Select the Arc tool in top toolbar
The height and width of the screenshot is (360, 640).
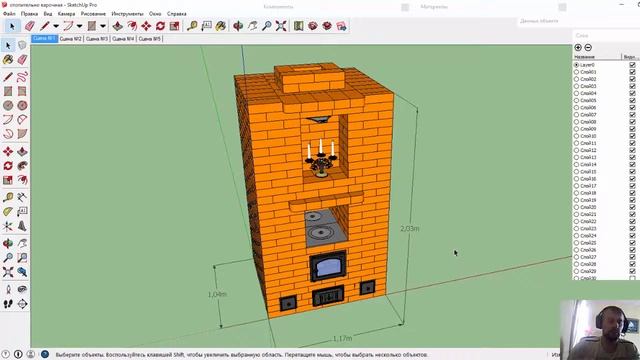point(68,26)
